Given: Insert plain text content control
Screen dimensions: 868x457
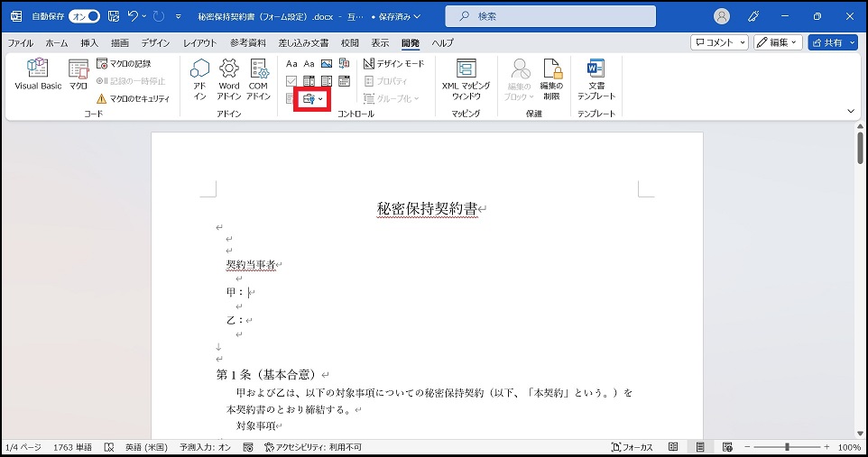Looking at the screenshot, I should (309, 64).
